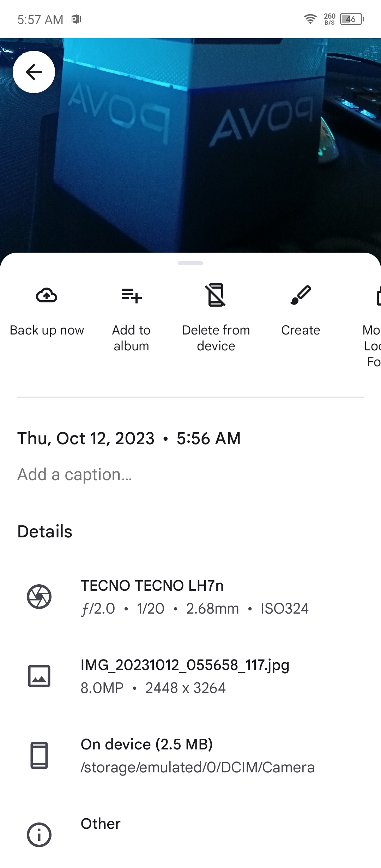Tap the Add to album icon

click(131, 295)
